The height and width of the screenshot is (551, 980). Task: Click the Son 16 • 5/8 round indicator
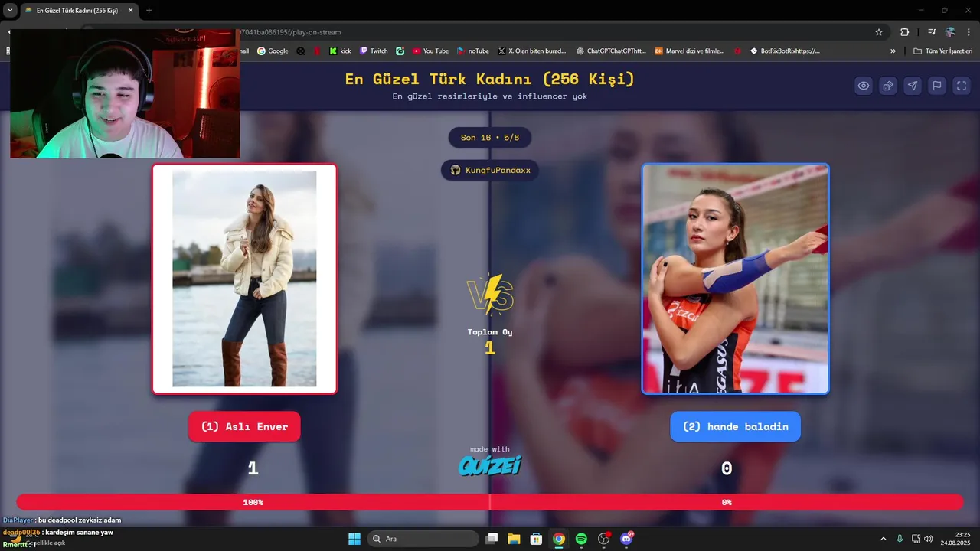point(490,138)
